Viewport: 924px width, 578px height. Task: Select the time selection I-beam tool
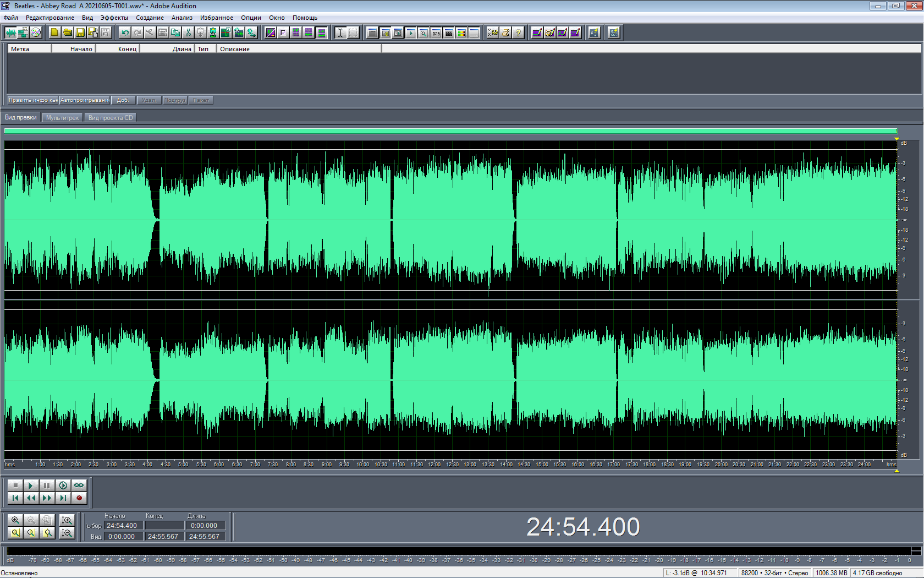pyautogui.click(x=340, y=33)
